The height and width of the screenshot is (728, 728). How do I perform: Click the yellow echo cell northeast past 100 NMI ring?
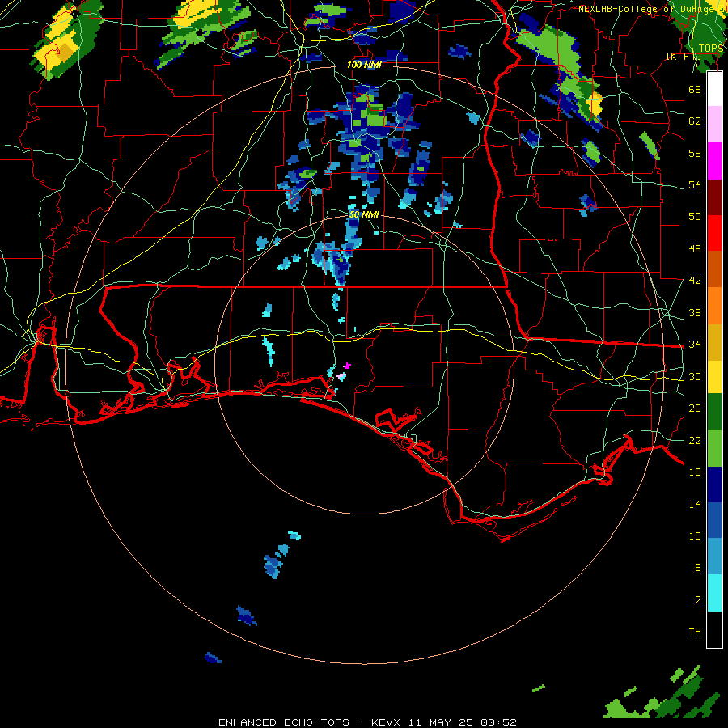pos(595,104)
